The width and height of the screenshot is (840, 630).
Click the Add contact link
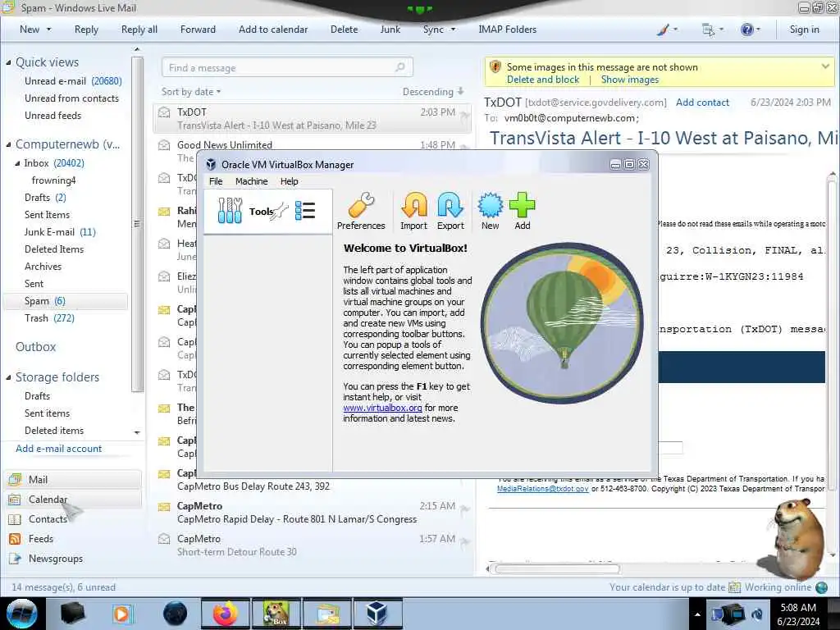tap(702, 102)
